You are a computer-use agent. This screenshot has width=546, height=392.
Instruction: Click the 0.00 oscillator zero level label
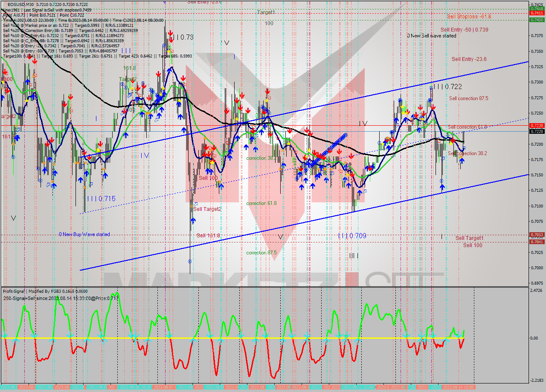[x=533, y=338]
